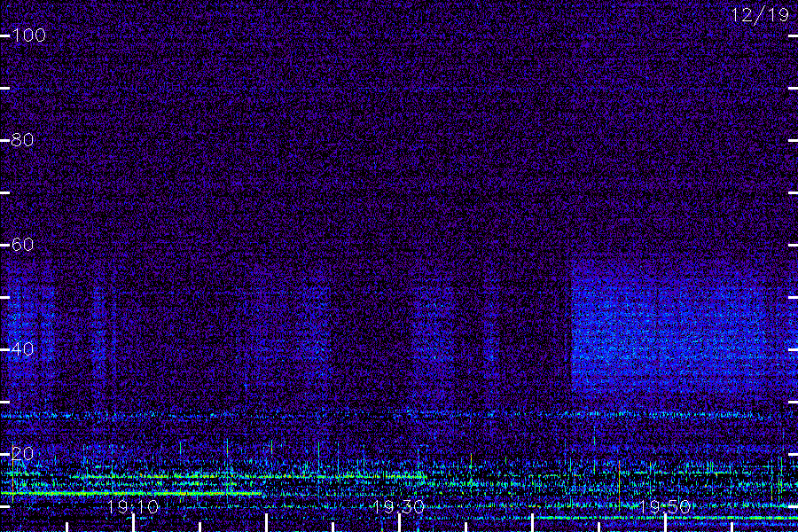
Task: Click the "12/19" date stamp
Action: (760, 15)
